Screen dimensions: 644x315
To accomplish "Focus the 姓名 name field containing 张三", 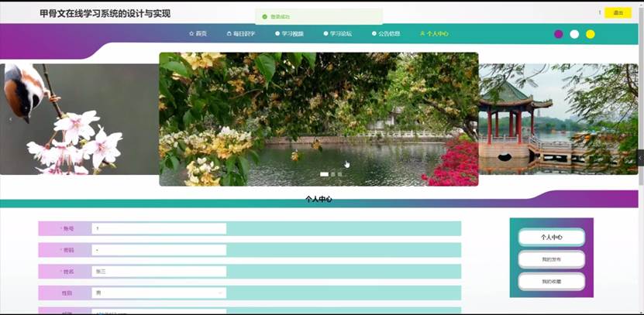I will (159, 272).
